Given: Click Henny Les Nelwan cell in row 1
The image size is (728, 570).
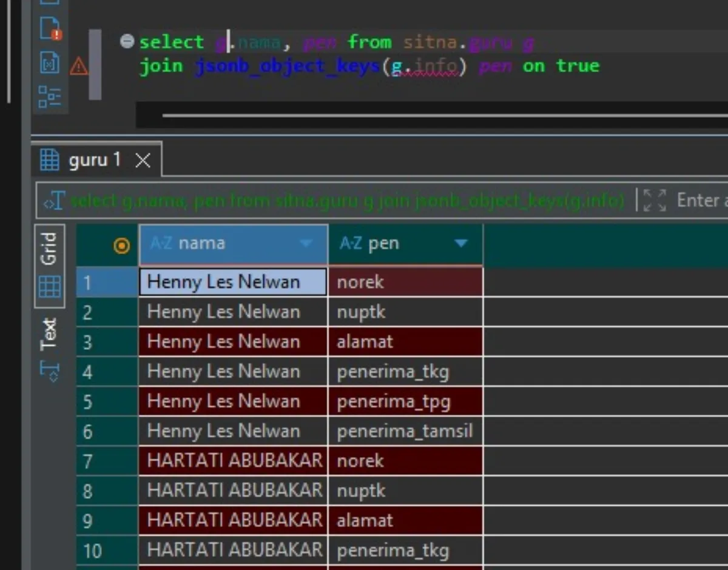Looking at the screenshot, I should point(234,282).
